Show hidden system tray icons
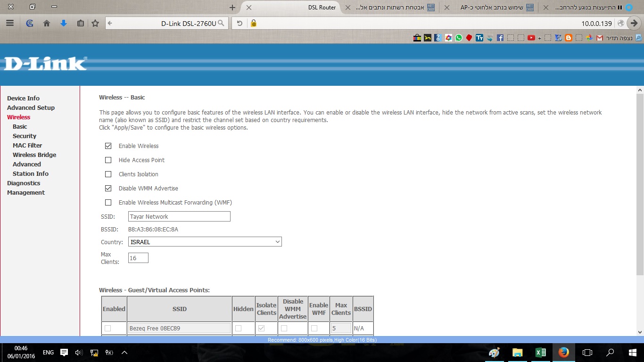Image resolution: width=644 pixels, height=362 pixels. click(124, 353)
